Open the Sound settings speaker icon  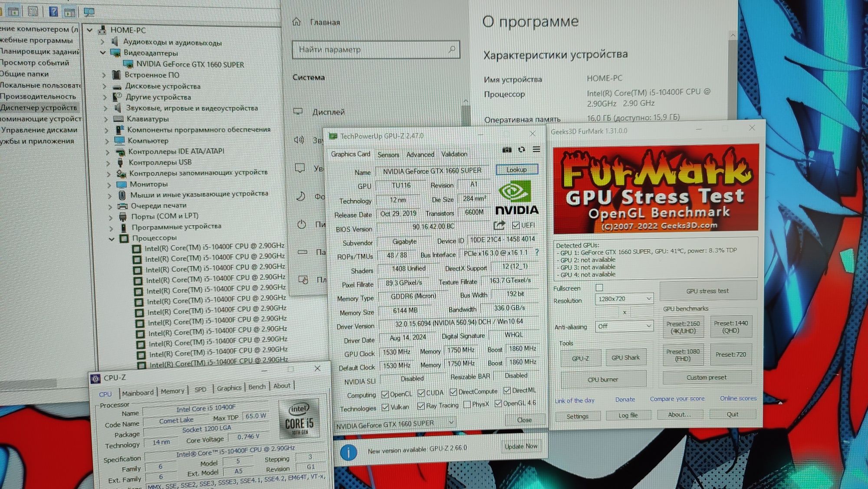point(299,140)
